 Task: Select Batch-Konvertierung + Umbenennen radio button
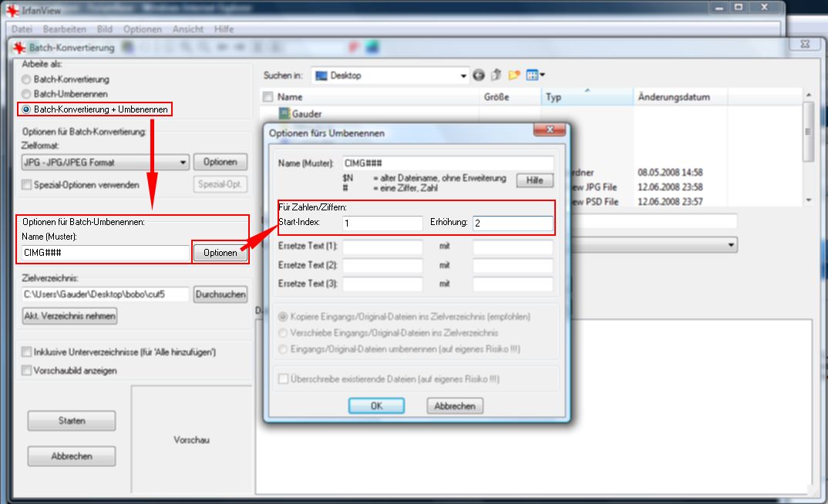(26, 109)
